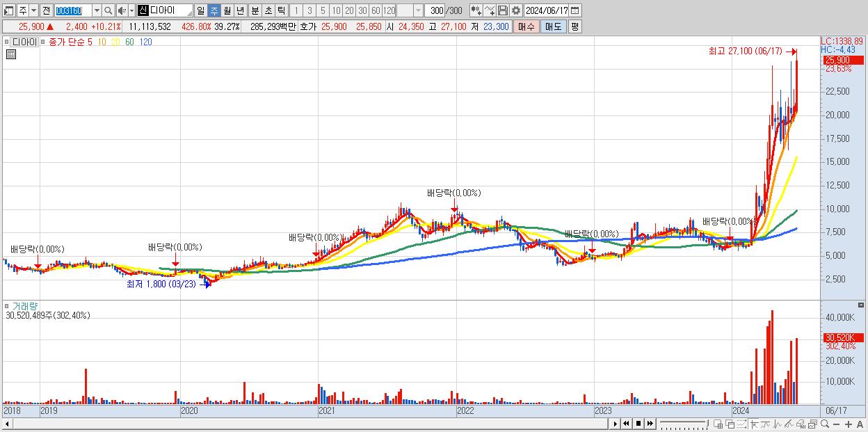Image resolution: width=868 pixels, height=432 pixels.
Task: Switch to daily (일) chart period
Action: point(200,10)
